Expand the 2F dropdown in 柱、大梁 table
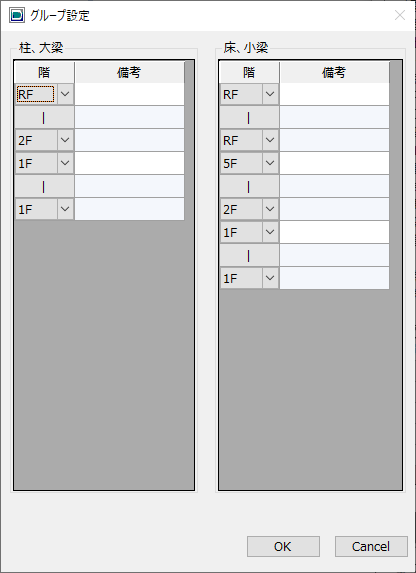 tap(65, 140)
